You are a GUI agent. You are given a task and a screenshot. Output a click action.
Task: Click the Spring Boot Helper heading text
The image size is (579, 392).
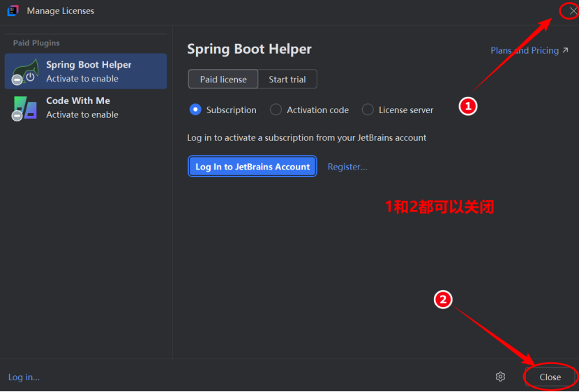(x=249, y=49)
